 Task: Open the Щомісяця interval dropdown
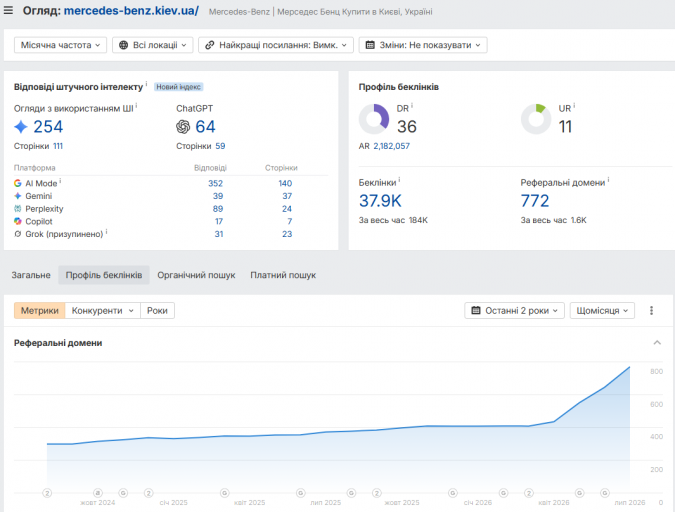(602, 310)
